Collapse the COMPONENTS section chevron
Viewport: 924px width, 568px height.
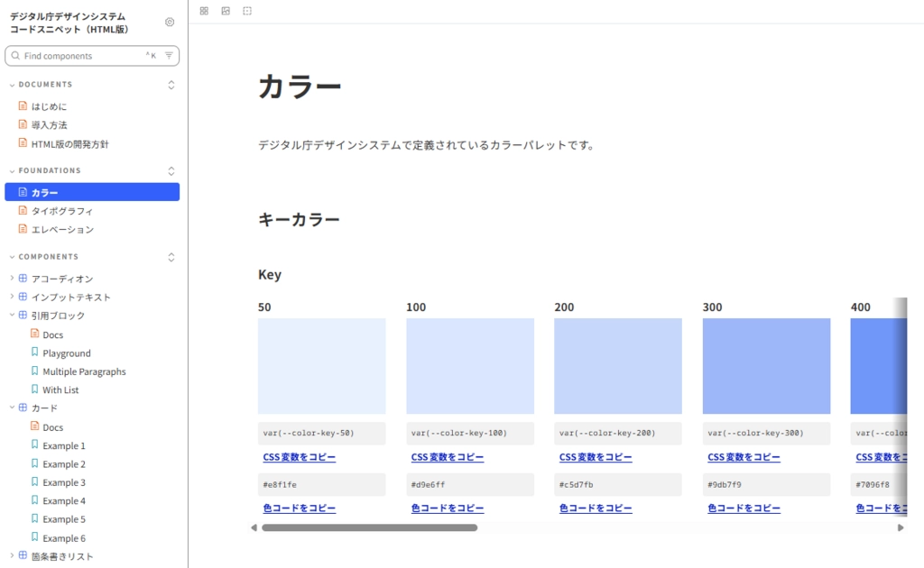[x=12, y=257]
